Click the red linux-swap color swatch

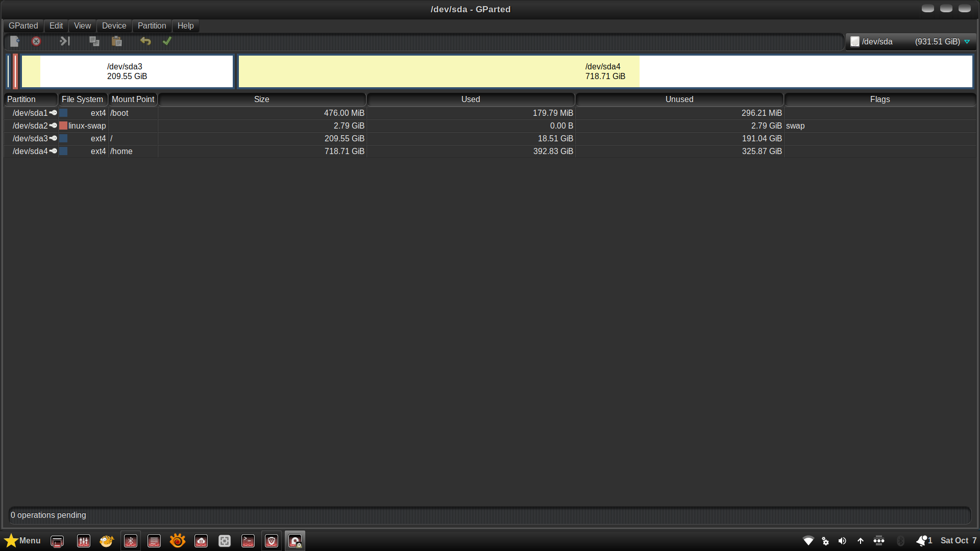(x=63, y=126)
